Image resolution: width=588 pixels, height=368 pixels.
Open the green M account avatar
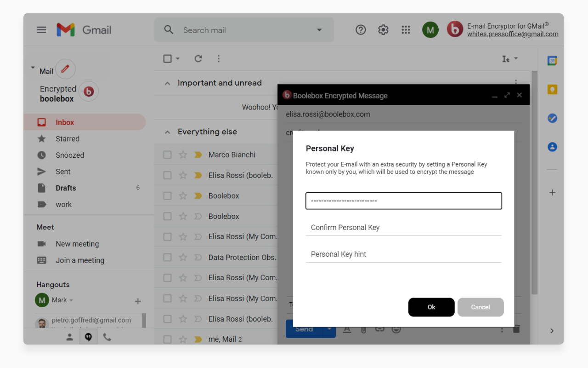pyautogui.click(x=430, y=30)
